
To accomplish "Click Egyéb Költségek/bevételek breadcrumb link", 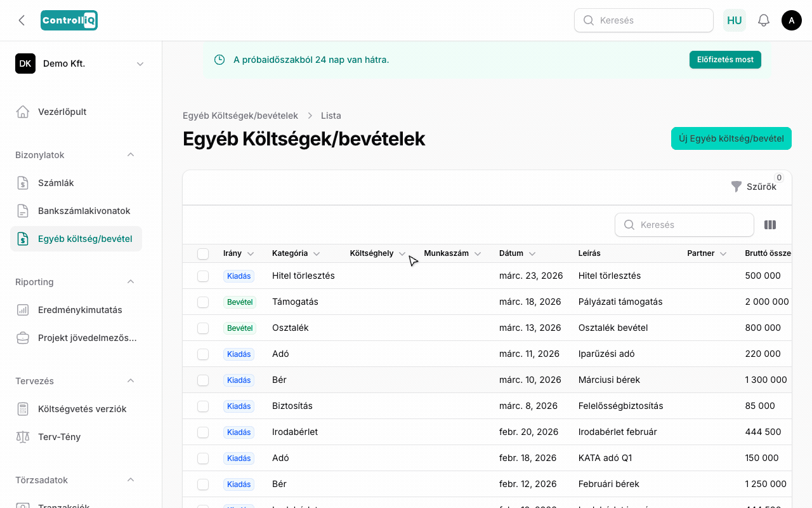I will (x=240, y=116).
